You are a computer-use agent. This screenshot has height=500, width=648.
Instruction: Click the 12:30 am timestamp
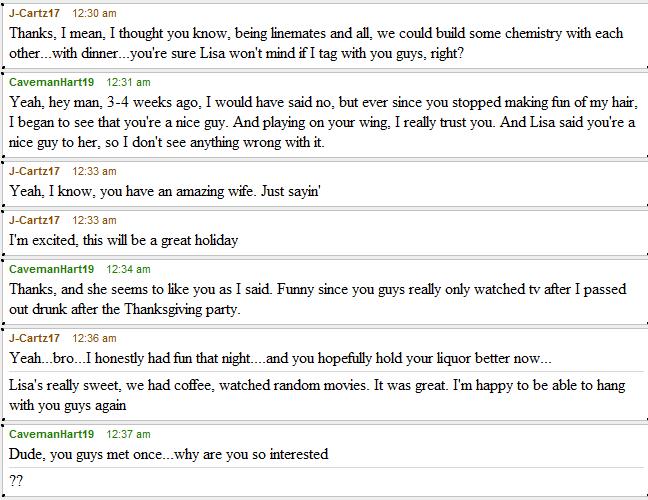[x=94, y=13]
